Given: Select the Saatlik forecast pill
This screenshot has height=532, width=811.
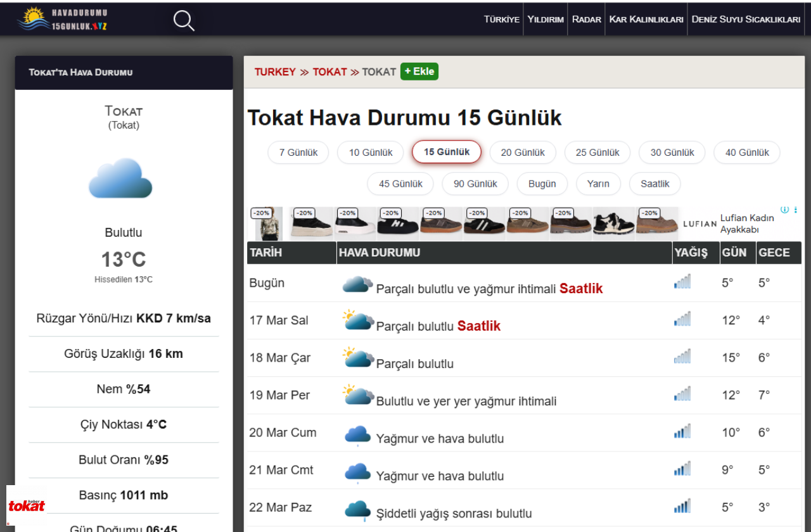Looking at the screenshot, I should [655, 184].
